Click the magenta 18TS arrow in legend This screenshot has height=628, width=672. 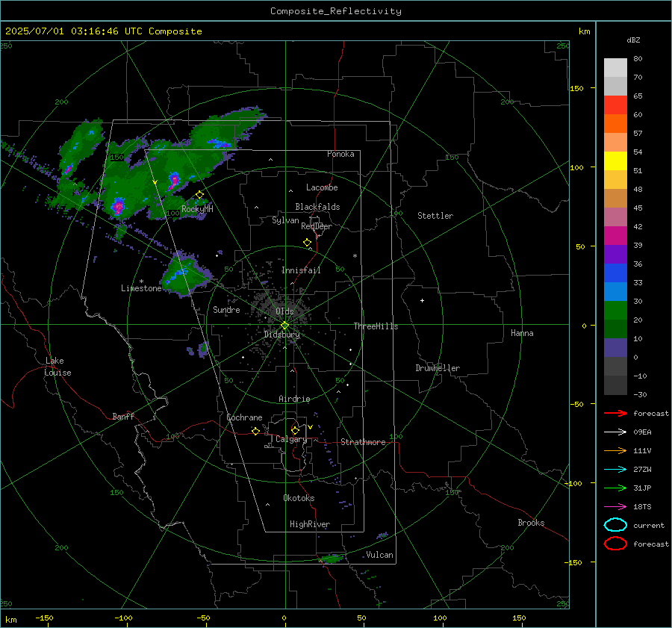tap(615, 507)
